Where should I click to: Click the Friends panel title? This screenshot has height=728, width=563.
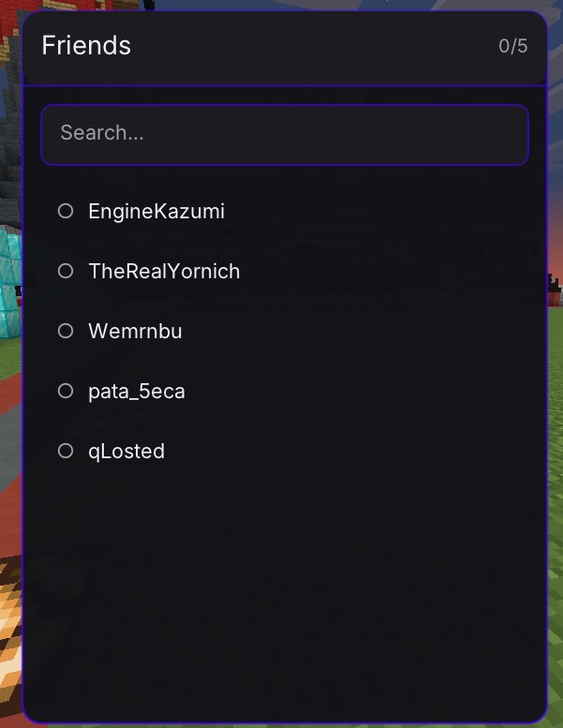(86, 45)
